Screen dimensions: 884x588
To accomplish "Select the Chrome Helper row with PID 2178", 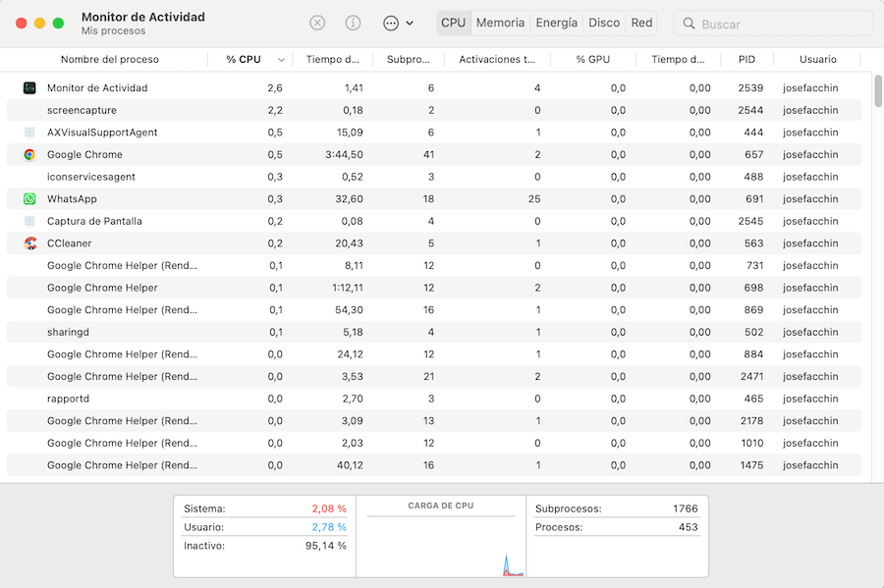I will coord(433,421).
